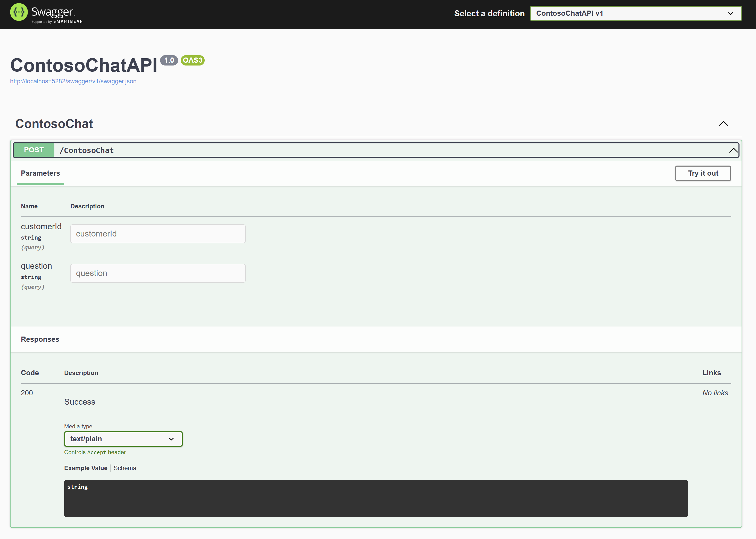Click the 1.0 version badge
Image resolution: width=756 pixels, height=539 pixels.
(169, 60)
